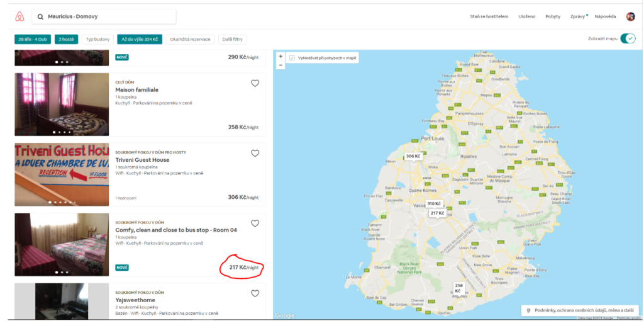Go to Zprávy in the top menu
Viewport: 644px width, 328px height.
[577, 16]
